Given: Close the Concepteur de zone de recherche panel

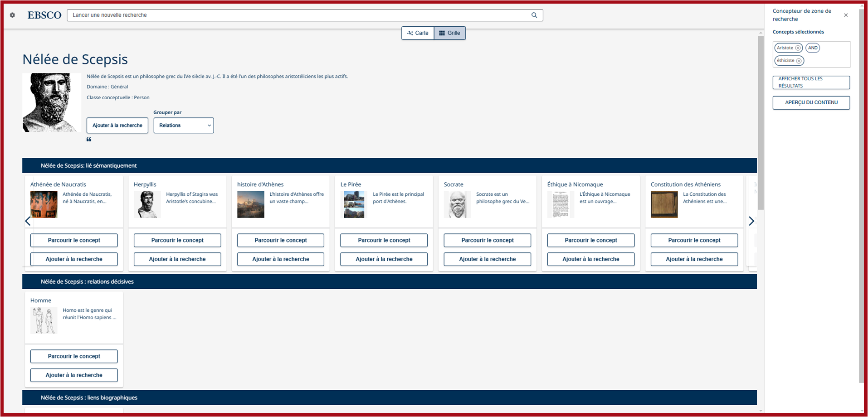Looking at the screenshot, I should (x=846, y=15).
